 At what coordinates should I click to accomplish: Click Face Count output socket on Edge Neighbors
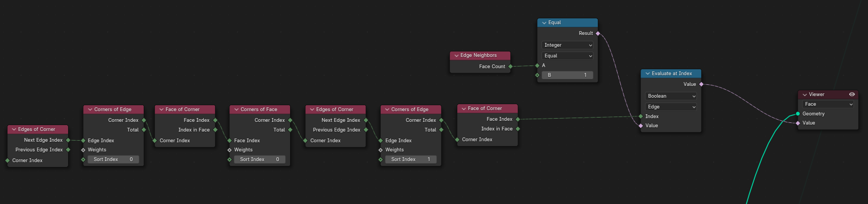[x=510, y=67]
